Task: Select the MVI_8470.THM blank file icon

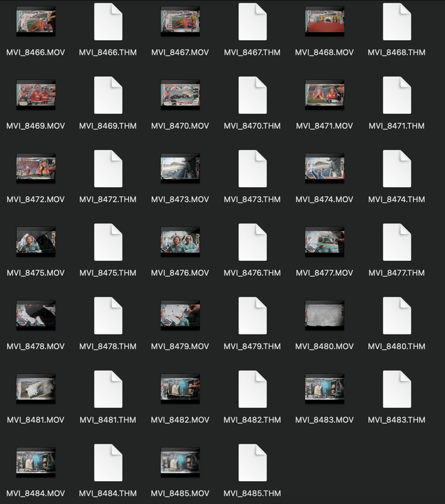Action: [252, 95]
